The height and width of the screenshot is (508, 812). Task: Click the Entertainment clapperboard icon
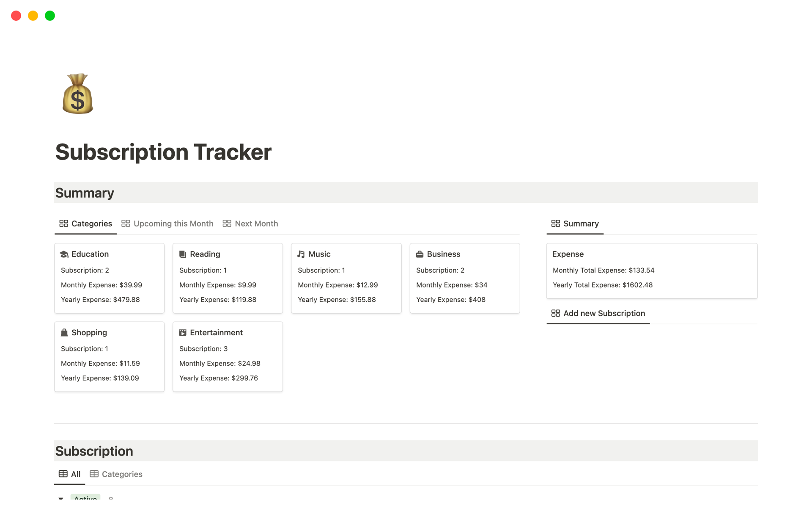point(183,333)
